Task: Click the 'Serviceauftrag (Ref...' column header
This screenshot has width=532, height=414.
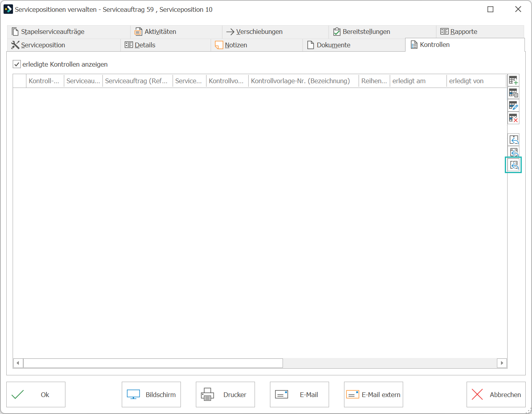Action: [x=138, y=81]
